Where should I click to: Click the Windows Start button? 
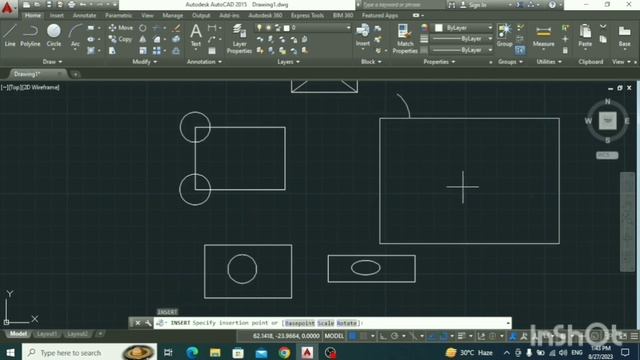point(10,352)
